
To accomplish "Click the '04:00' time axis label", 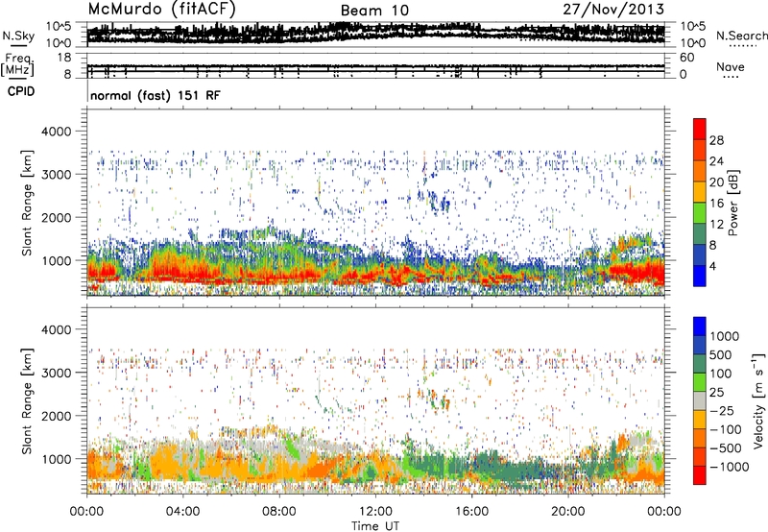I will [x=182, y=512].
